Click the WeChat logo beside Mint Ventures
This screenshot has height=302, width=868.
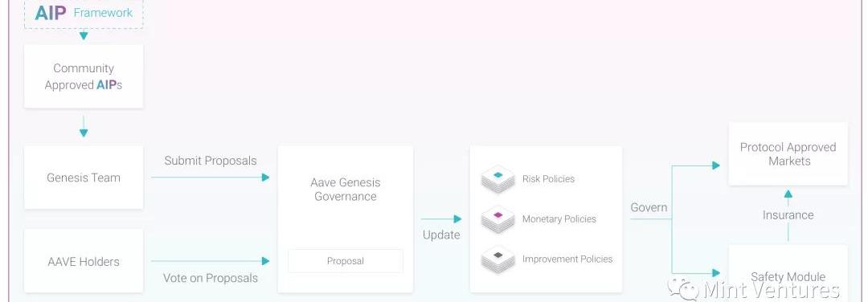[x=683, y=289]
